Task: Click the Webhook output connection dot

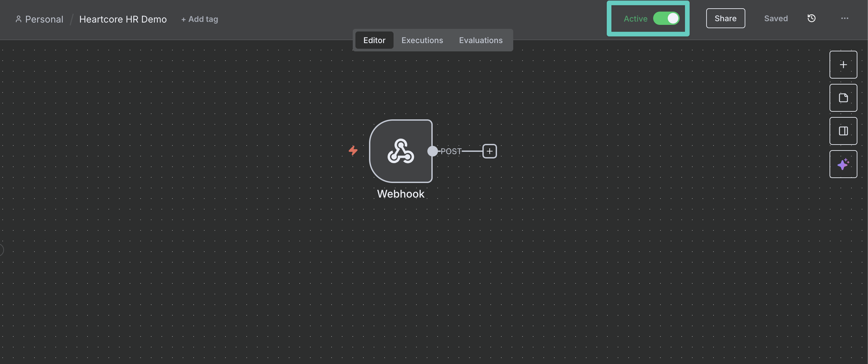Action: click(432, 151)
